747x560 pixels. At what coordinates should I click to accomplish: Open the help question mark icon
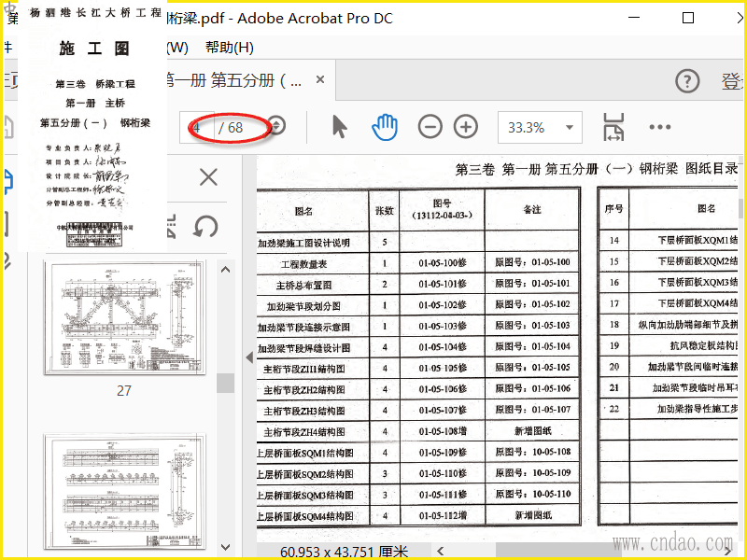[687, 81]
